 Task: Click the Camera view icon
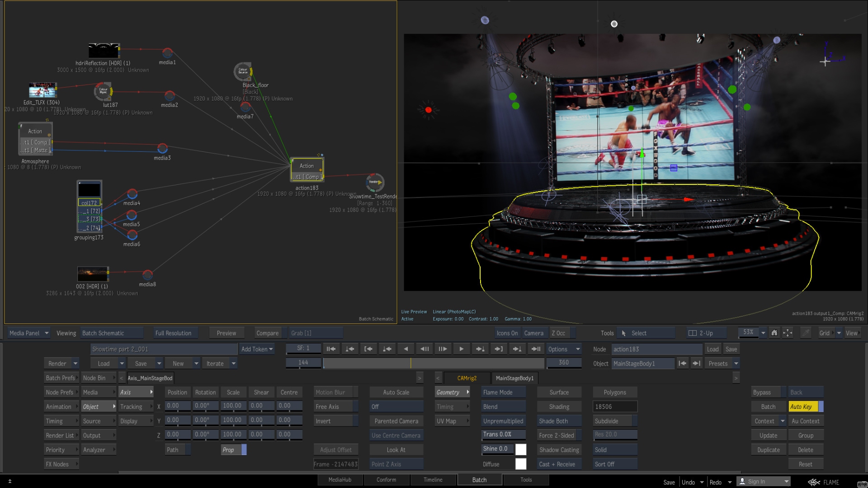(533, 333)
